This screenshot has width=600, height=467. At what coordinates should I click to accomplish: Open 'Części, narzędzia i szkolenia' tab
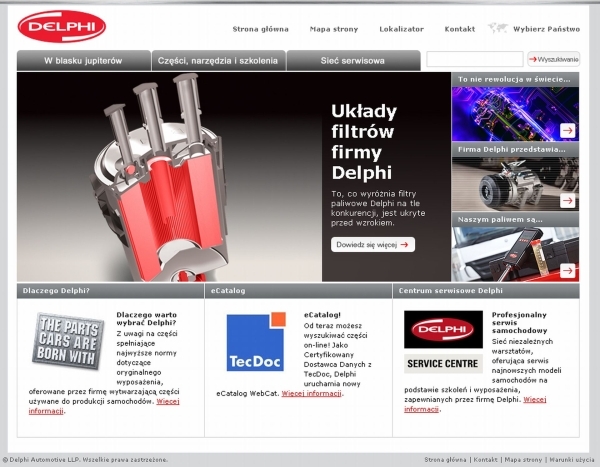[217, 61]
